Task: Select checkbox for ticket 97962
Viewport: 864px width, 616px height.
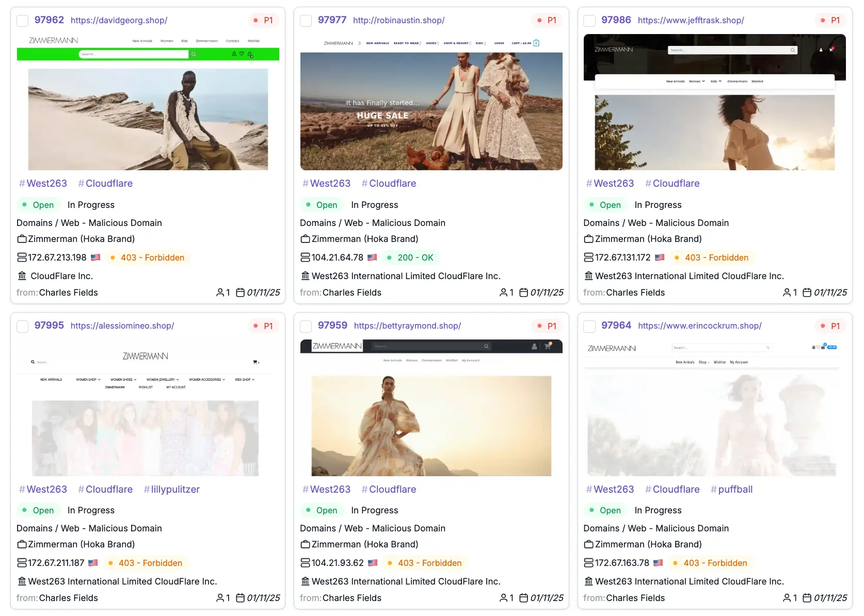Action: click(22, 21)
